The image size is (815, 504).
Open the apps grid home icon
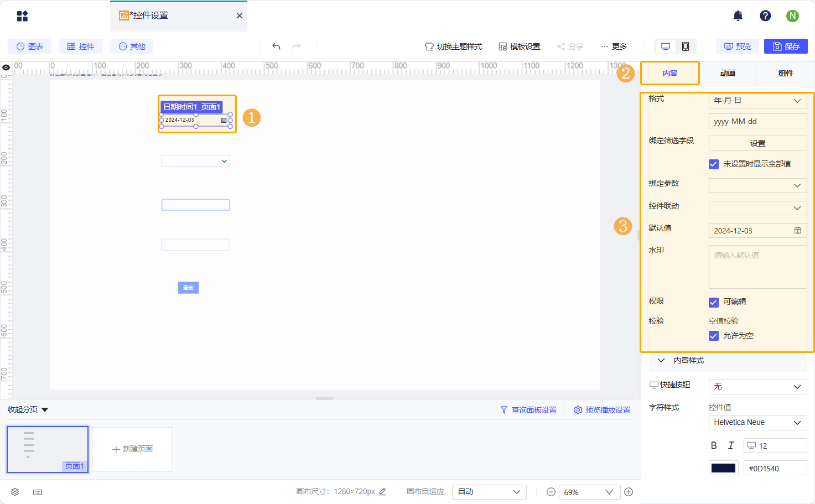pos(22,16)
